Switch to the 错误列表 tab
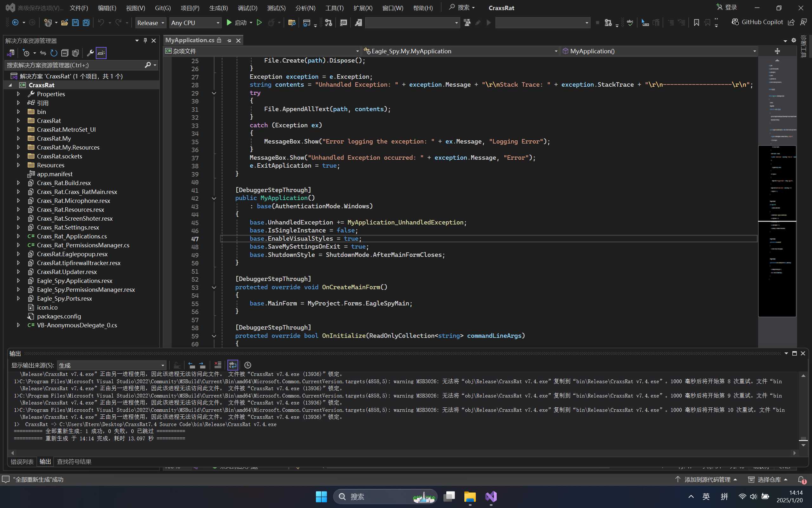 (x=22, y=462)
